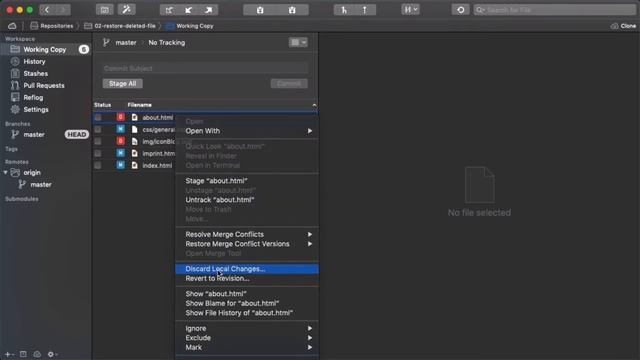Screen dimensions: 640x360
Task: Open the Git-Flow dropdown in the toolbar
Action: [410, 10]
